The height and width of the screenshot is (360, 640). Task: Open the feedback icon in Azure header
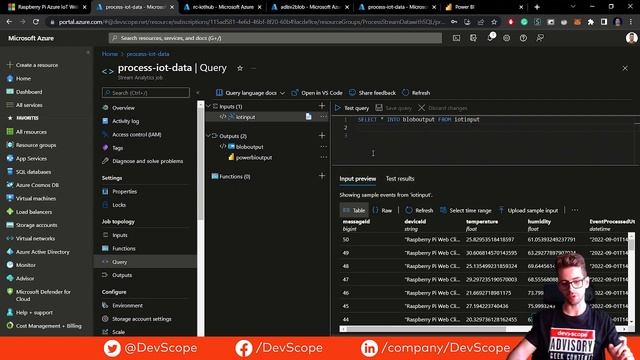pos(540,38)
